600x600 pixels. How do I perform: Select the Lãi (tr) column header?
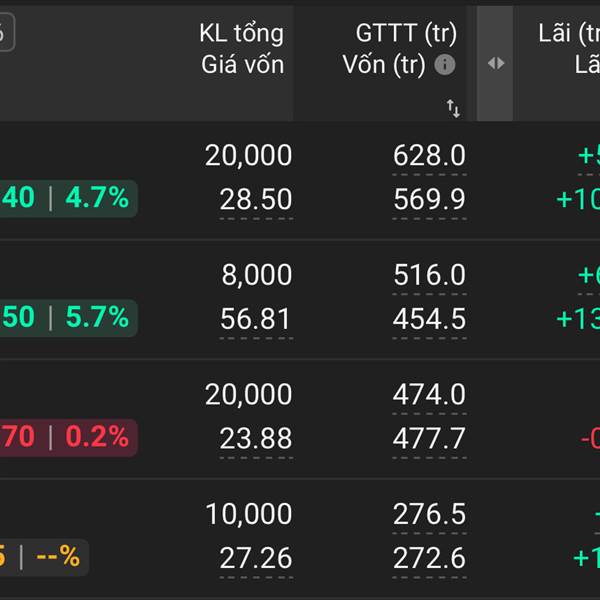click(568, 33)
